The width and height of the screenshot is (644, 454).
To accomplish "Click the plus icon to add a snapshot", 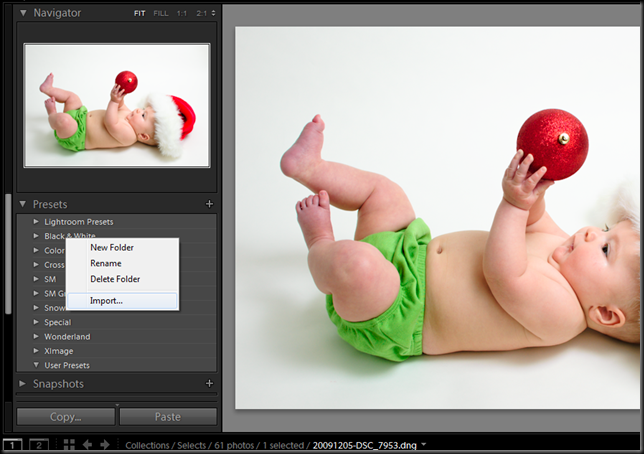I will 209,383.
